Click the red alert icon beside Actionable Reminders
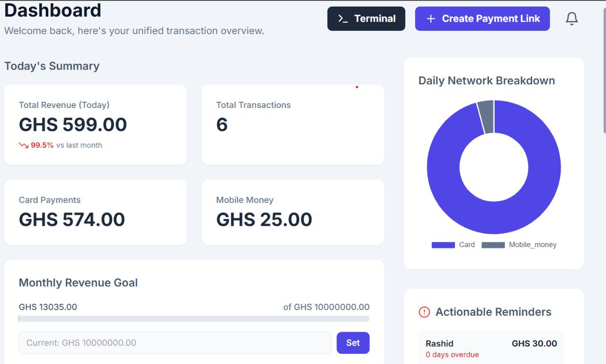 click(x=424, y=312)
